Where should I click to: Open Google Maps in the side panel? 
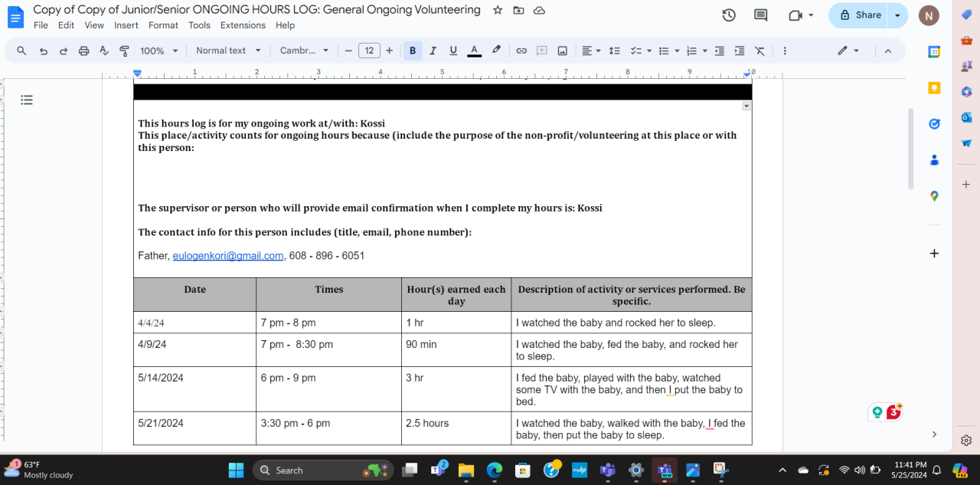pyautogui.click(x=934, y=196)
